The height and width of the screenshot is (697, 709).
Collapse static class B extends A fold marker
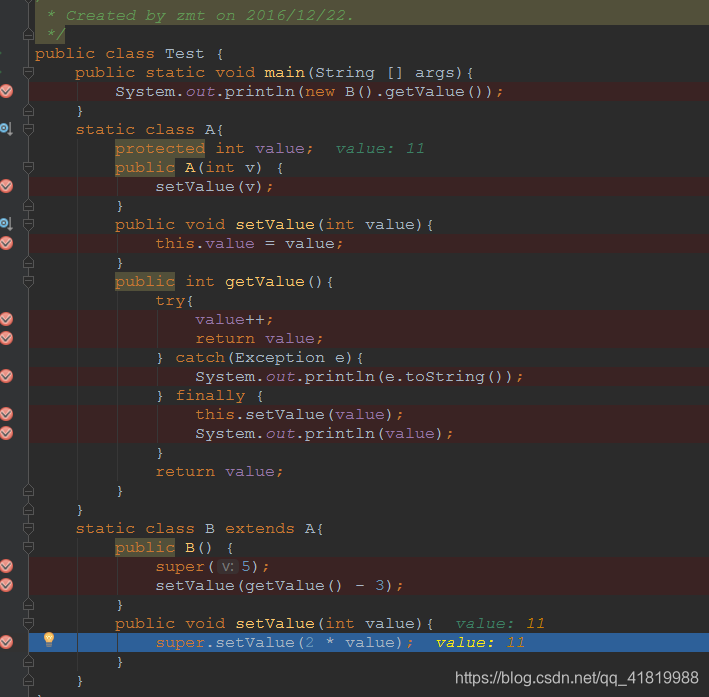28,528
